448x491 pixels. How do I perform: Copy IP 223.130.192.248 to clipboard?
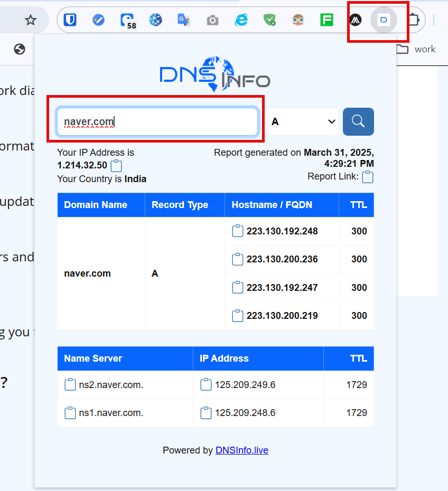237,231
